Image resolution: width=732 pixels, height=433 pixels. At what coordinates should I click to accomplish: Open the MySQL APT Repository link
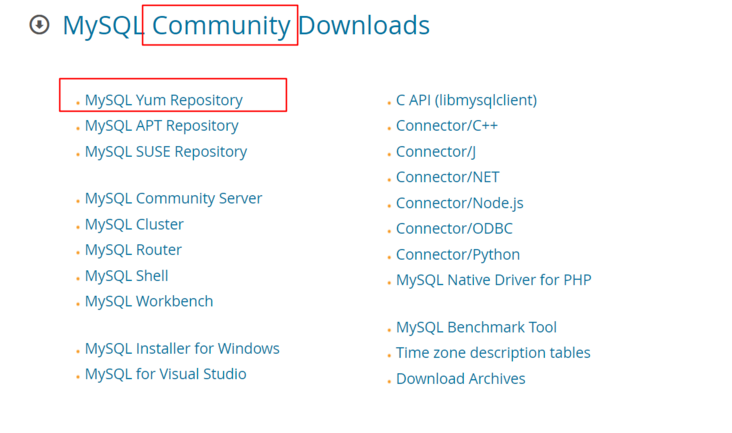[x=162, y=126]
